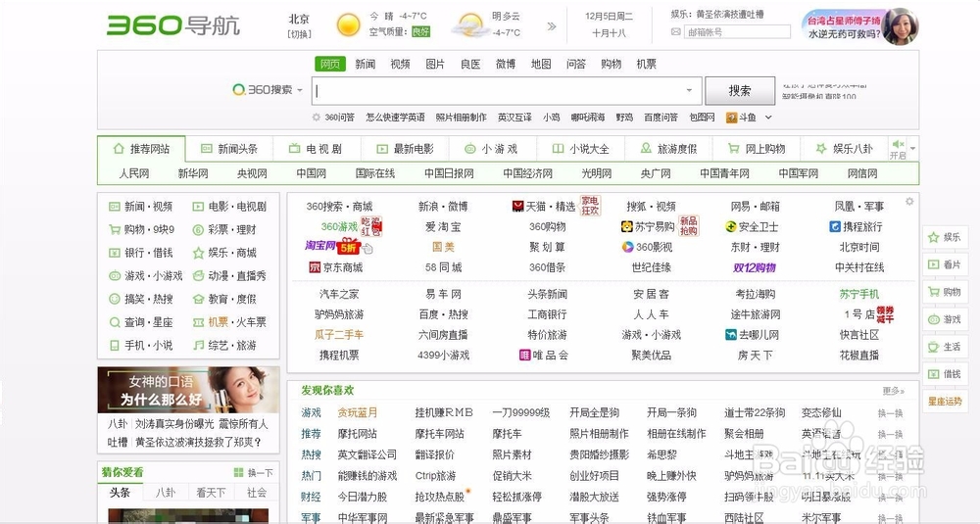980x524 pixels.
Task: Open the 最新电影 tab
Action: [405, 149]
